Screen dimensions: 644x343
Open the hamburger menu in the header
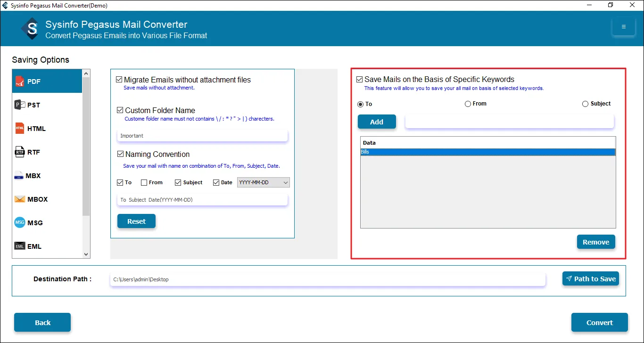(x=624, y=27)
